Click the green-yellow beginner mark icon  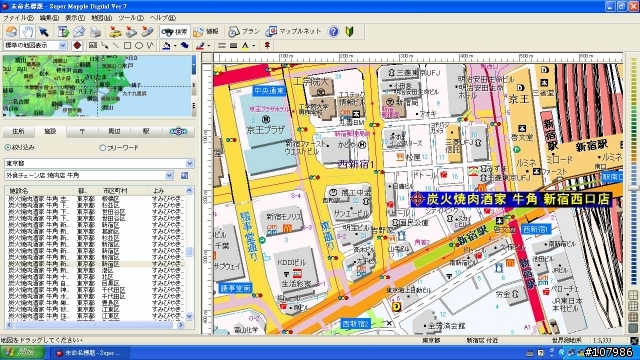(350, 31)
